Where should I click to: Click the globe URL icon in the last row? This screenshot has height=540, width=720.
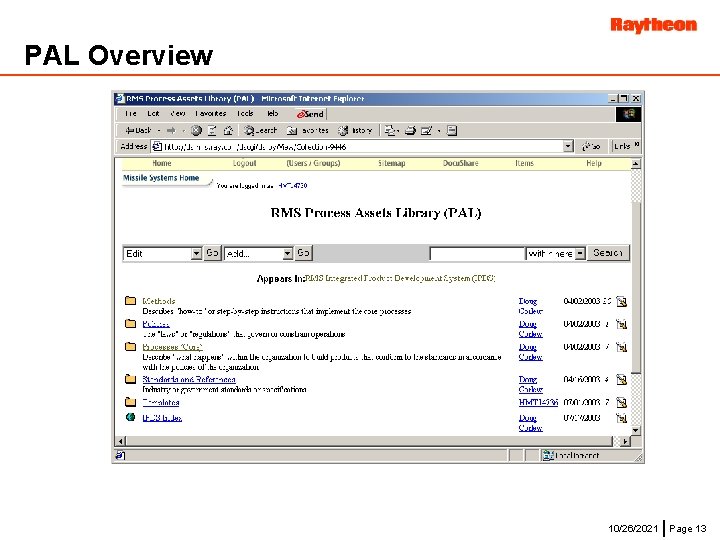[x=130, y=417]
